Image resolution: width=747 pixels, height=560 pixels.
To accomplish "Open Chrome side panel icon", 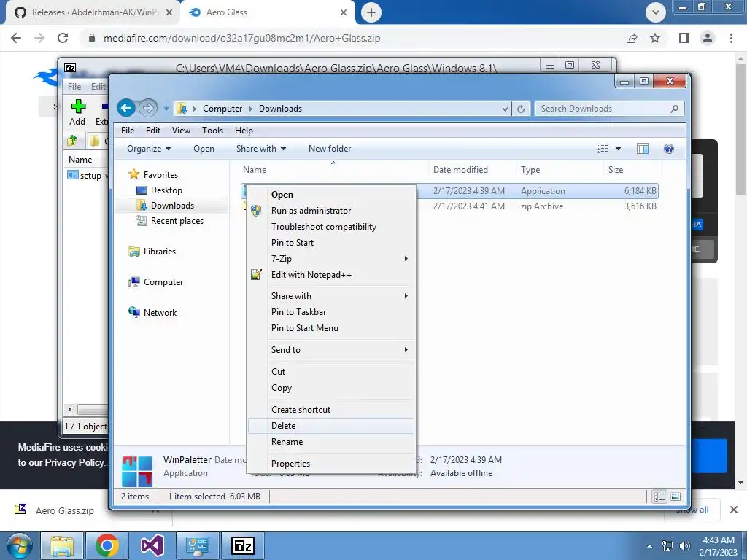I will pyautogui.click(x=684, y=38).
